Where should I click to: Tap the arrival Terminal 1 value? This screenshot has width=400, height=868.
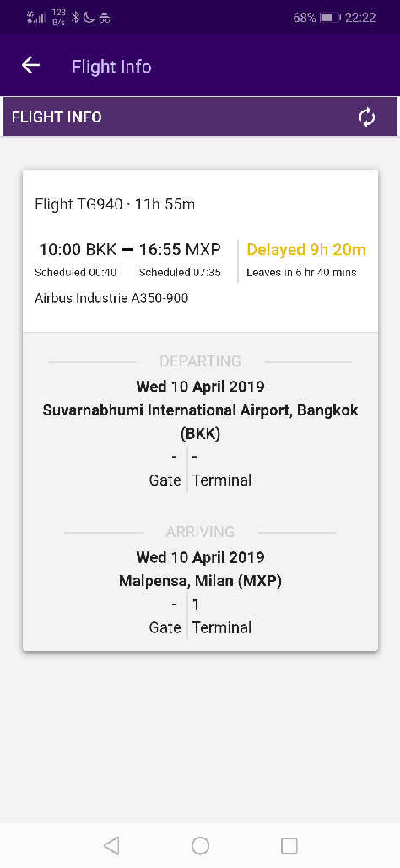pos(195,605)
